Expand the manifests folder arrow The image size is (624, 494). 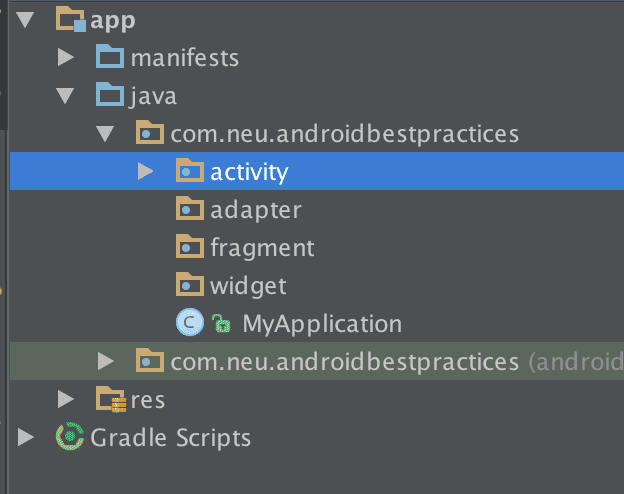pos(66,57)
